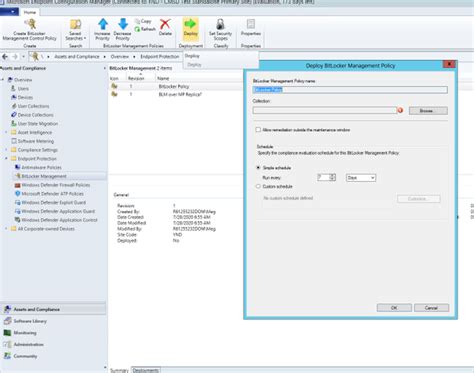Open the blue application menu button
Viewport: 474px width, 373px height.
click(9, 12)
